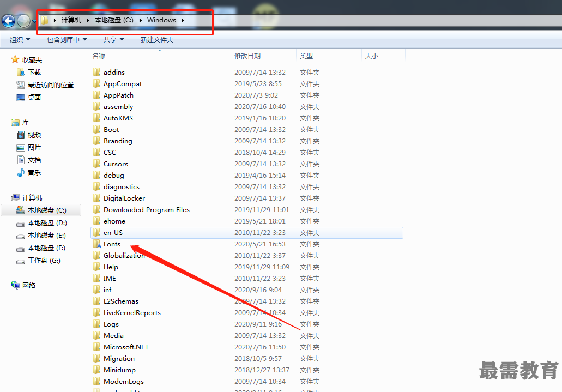
Task: Open 下载 in the favorites sidebar
Action: (34, 72)
